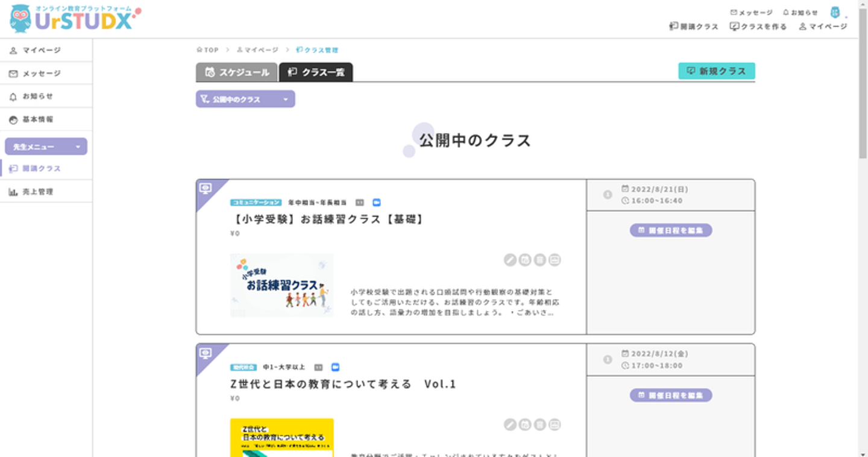Screen dimensions: 868x457
Task: Open お知らせ bell link in top header
Action: 800,12
